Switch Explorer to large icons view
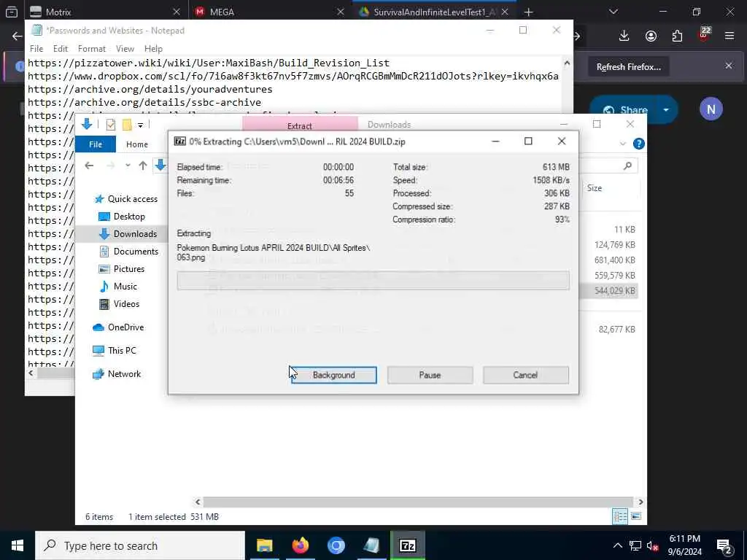 636,516
